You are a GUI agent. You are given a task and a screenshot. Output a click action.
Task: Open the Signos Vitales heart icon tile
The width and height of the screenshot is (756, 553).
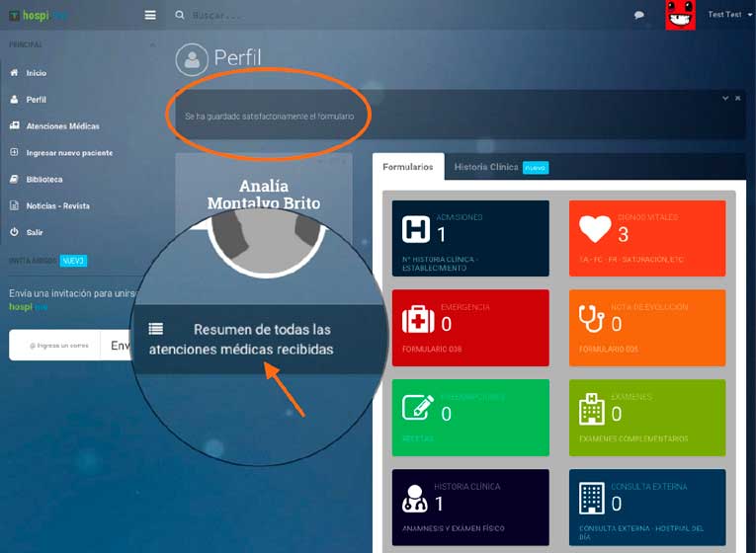point(595,231)
